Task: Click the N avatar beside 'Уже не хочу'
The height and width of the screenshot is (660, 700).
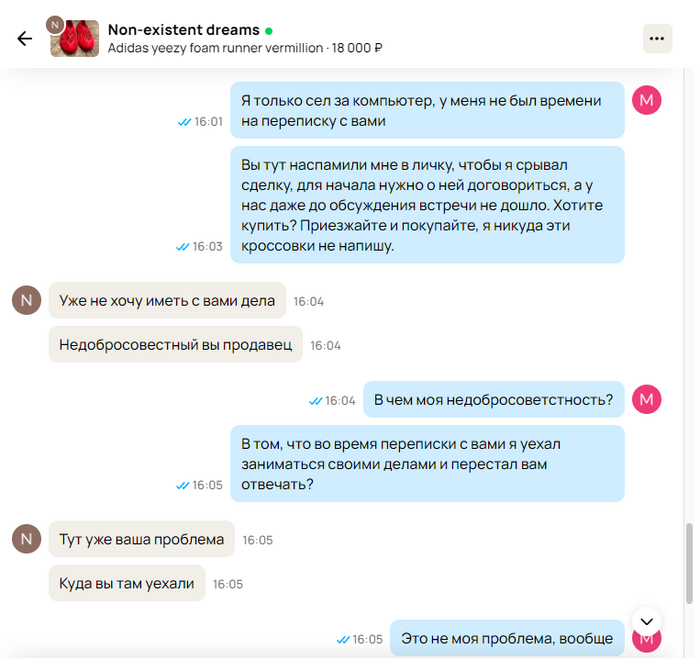Action: pos(26,301)
